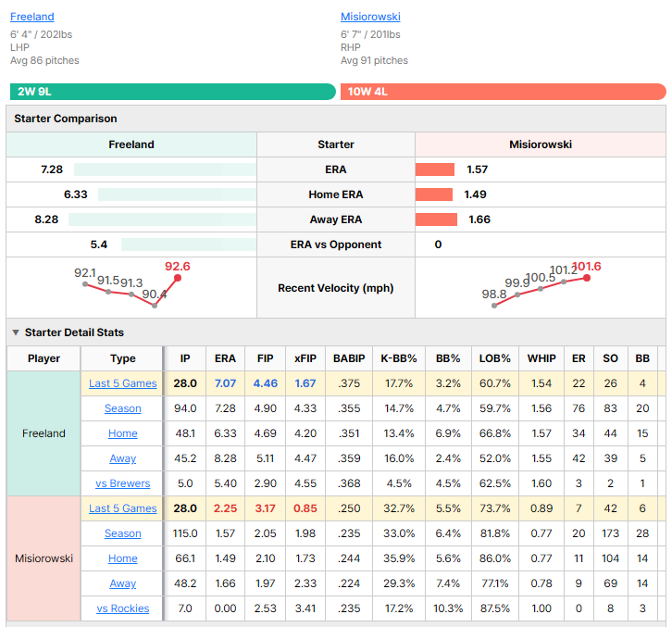672x627 pixels.
Task: Click the Avg 86 pitches text
Action: 44,60
